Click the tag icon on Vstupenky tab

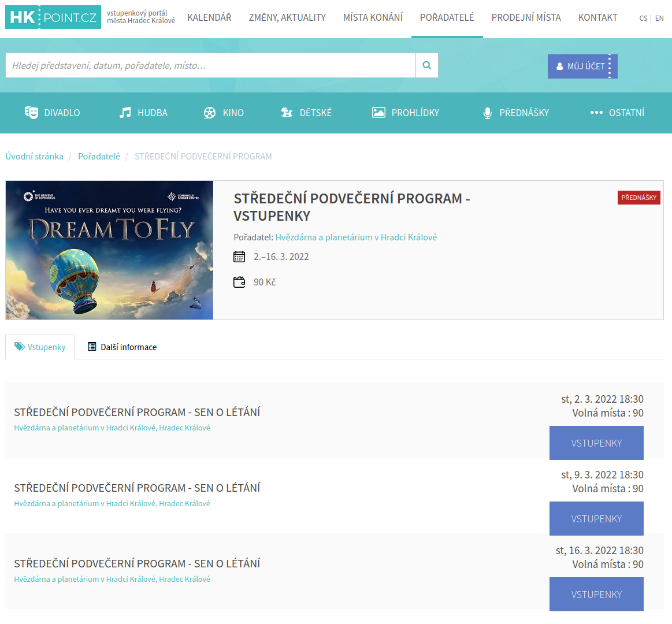point(20,346)
